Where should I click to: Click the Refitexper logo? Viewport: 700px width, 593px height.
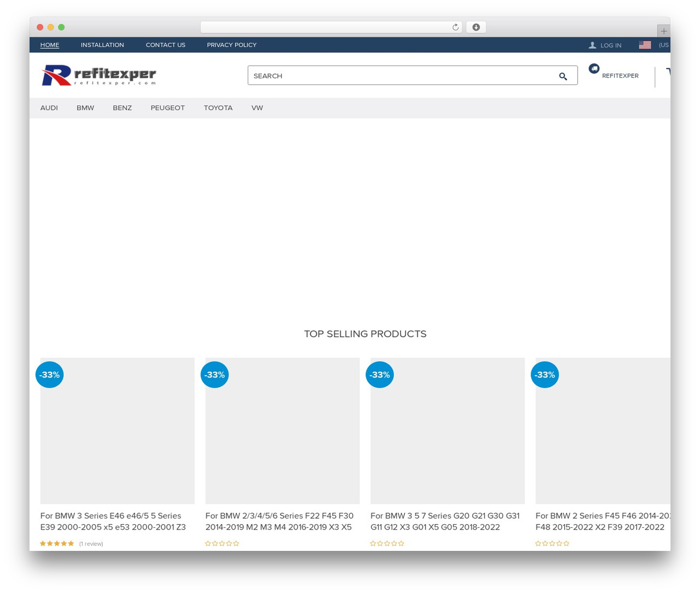(99, 75)
